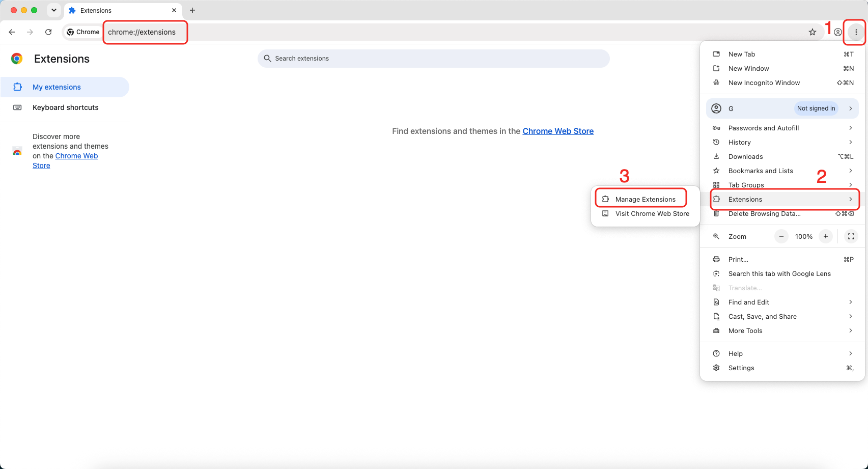Reload the page with the refresh icon

point(48,32)
